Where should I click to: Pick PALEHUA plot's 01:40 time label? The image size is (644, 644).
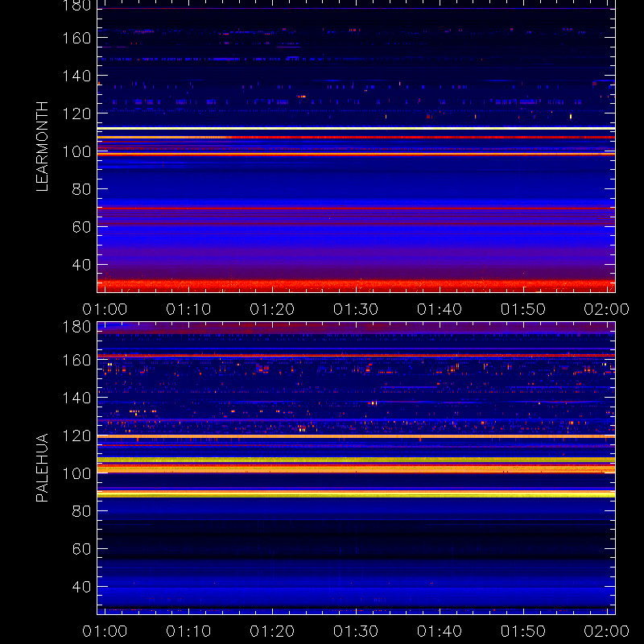(x=440, y=631)
